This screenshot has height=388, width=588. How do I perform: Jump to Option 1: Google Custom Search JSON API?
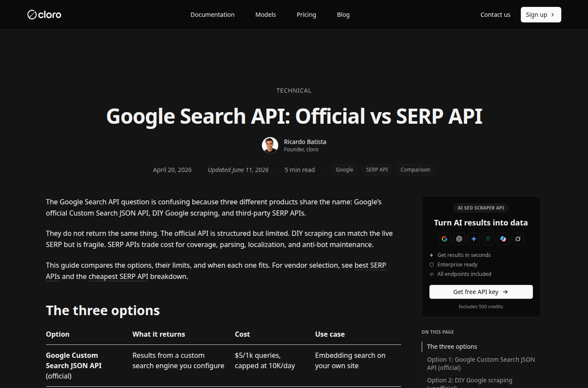pos(481,363)
